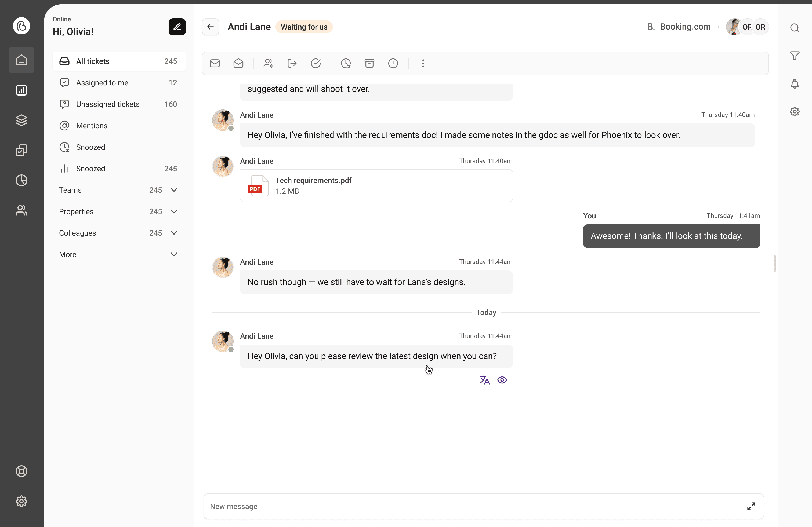
Task: Open notifications bell icon
Action: 795,83
